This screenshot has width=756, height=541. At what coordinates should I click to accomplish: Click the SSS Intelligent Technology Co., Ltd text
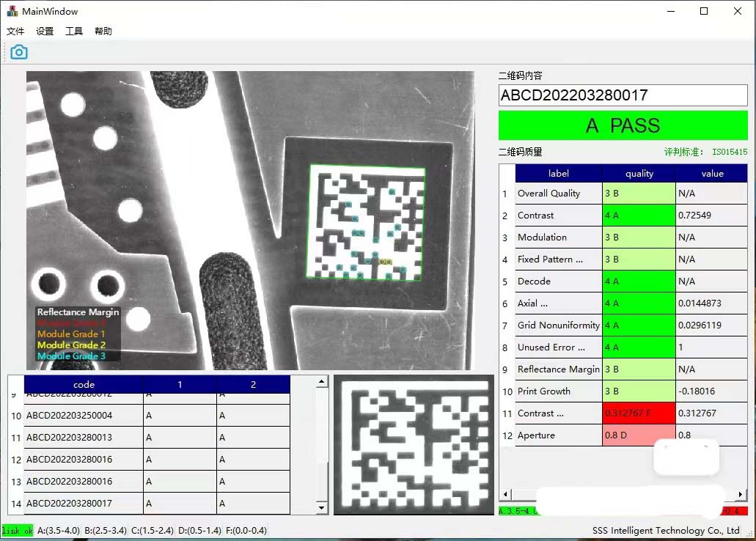666,531
